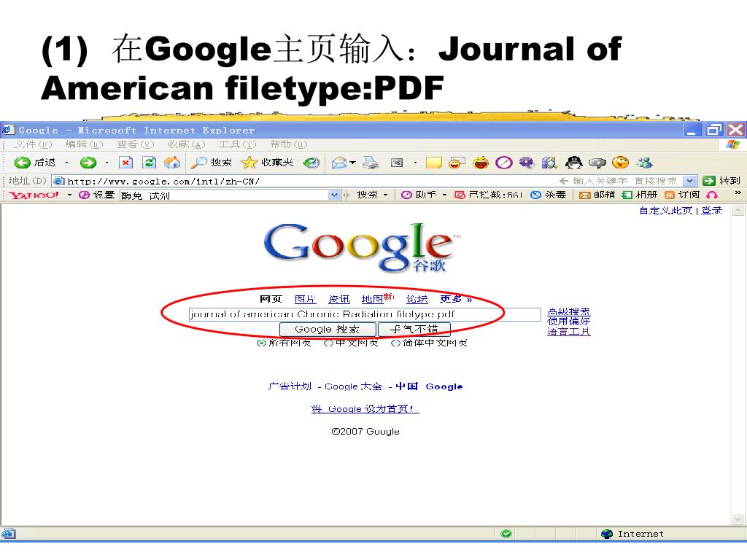Viewport: 747px width, 560px height.
Task: Expand the address bar dropdown arrow
Action: tap(690, 181)
